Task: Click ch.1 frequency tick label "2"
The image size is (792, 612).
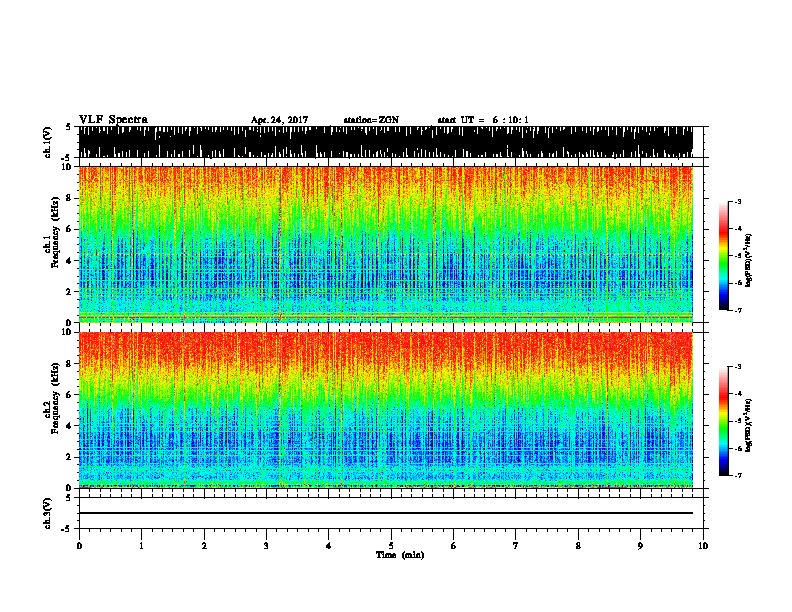Action: tap(69, 292)
